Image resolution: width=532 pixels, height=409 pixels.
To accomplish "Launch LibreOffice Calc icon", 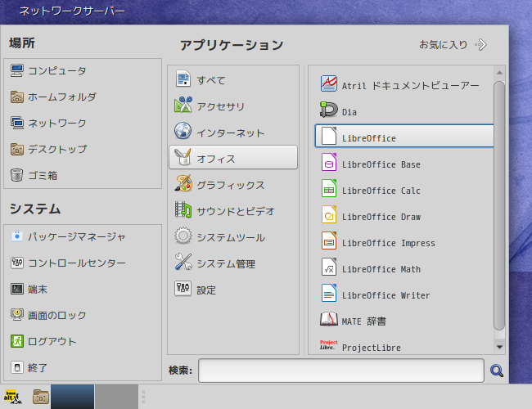I will (328, 188).
